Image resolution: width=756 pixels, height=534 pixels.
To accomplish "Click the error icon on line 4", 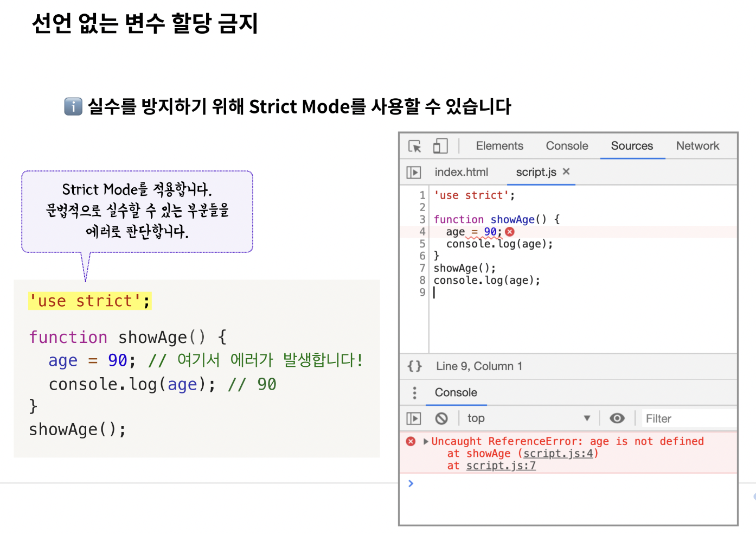I will pyautogui.click(x=509, y=231).
